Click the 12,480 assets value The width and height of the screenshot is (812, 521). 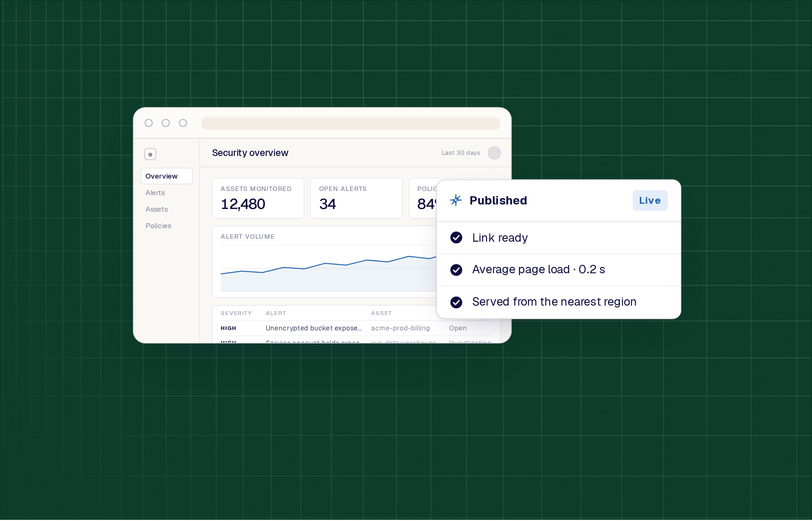(x=243, y=204)
